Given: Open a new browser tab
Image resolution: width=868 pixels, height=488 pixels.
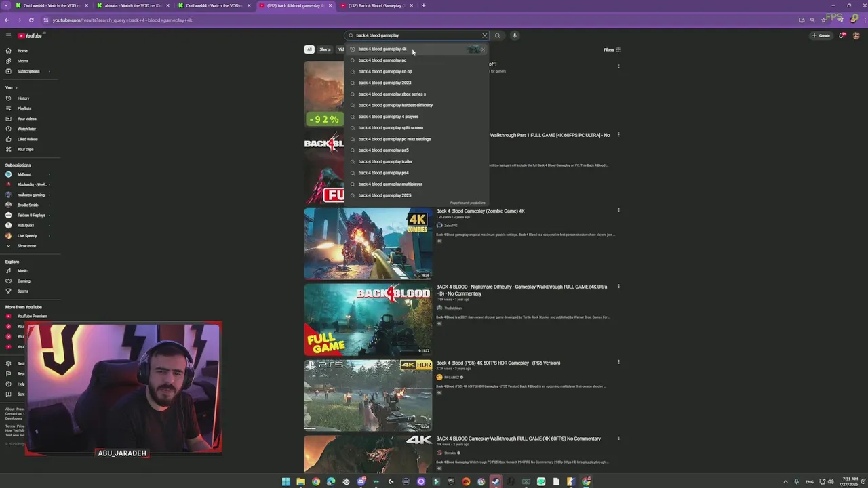Looking at the screenshot, I should (423, 5).
